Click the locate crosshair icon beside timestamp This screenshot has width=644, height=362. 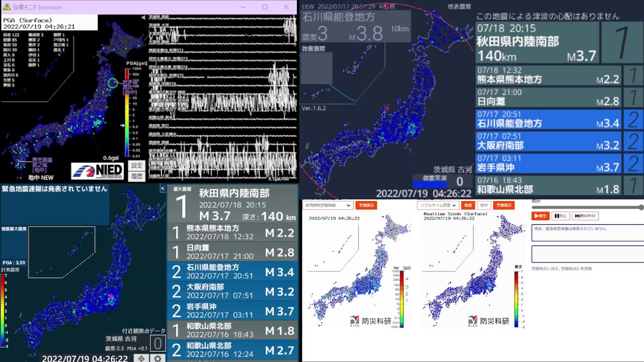click(141, 358)
